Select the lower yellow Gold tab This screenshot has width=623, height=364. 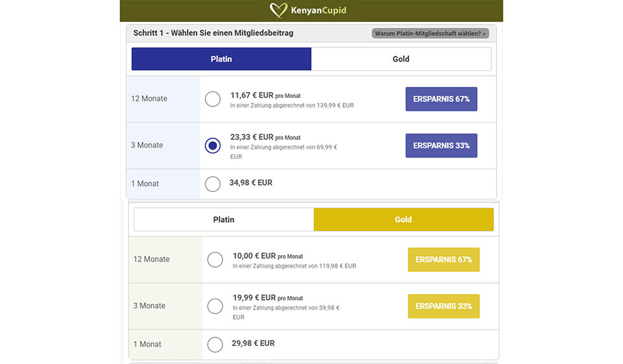point(404,220)
